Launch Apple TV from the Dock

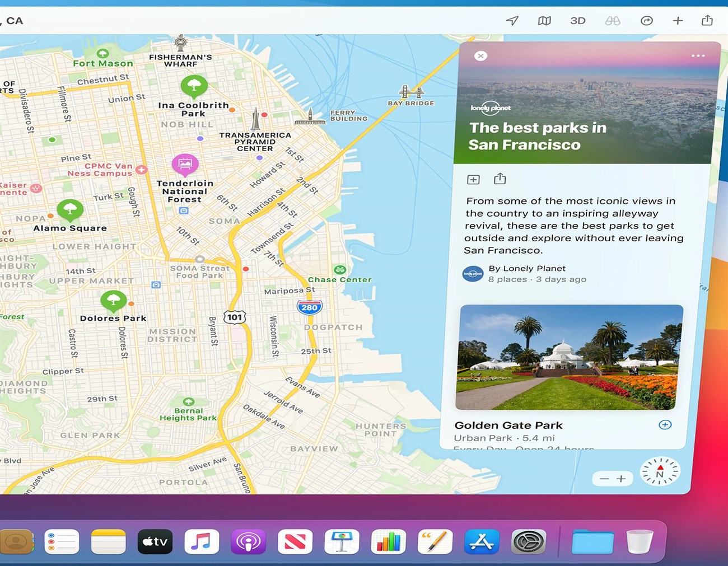pos(155,541)
